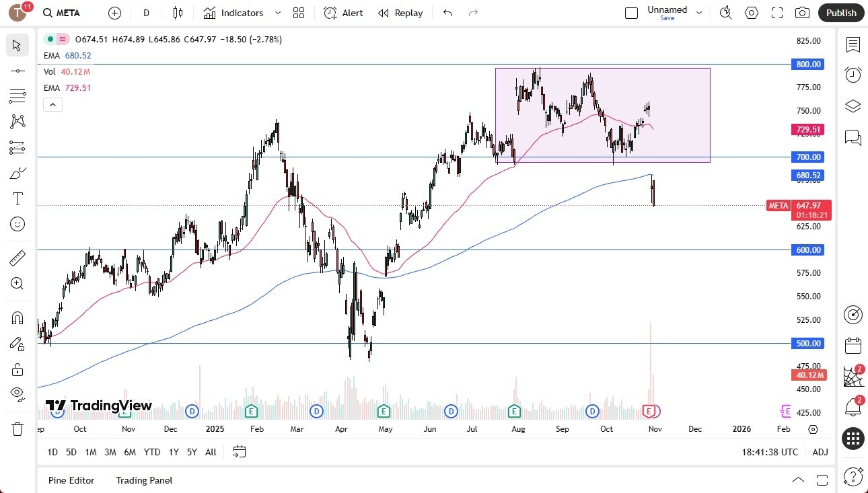The height and width of the screenshot is (493, 868).
Task: Enable magnet mode snapping
Action: pos(17,317)
